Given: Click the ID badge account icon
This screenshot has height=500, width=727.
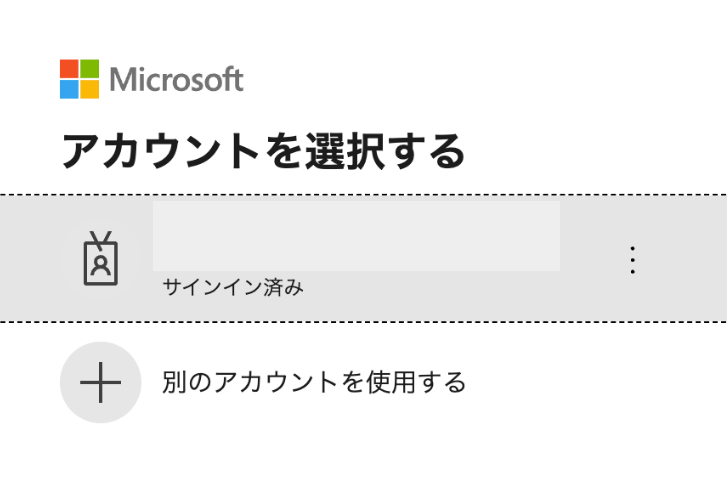Looking at the screenshot, I should [99, 259].
